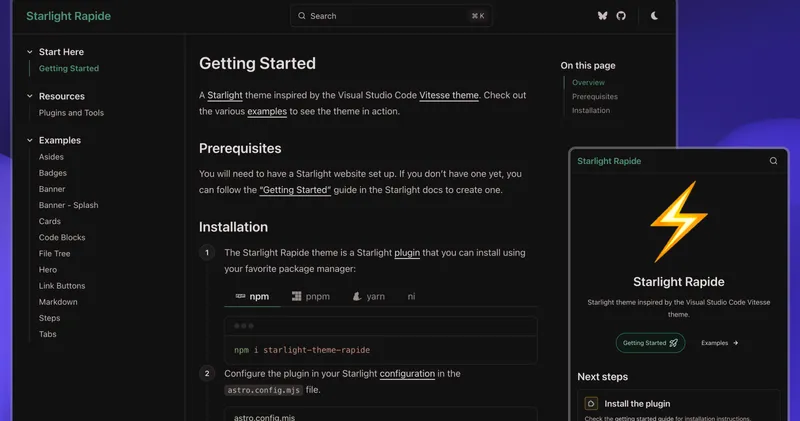This screenshot has width=800, height=421.
Task: Click the search magnifier in mobile preview
Action: click(x=773, y=161)
